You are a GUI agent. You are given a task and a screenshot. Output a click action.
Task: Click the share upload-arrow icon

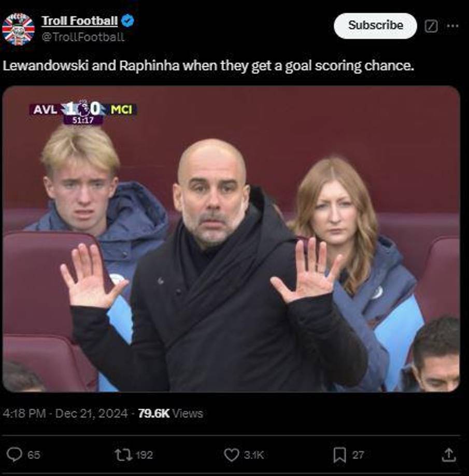click(x=448, y=455)
